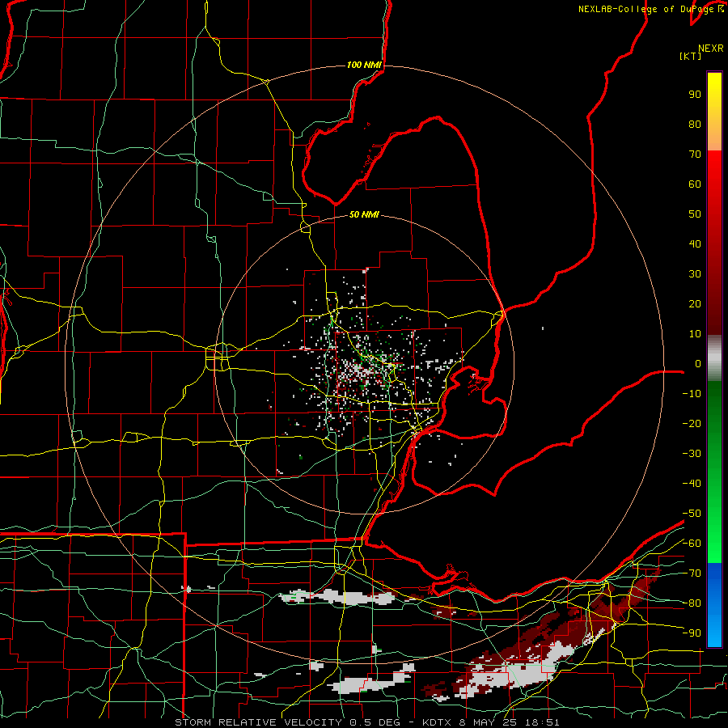The width and height of the screenshot is (728, 728).
Task: Click the 100 NMI range ring label
Action: point(364,65)
